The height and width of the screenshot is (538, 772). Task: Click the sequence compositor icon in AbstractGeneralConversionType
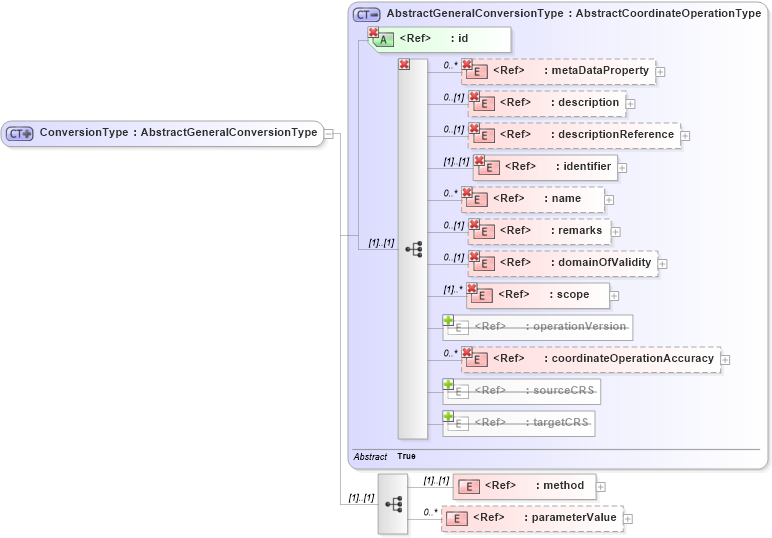click(414, 250)
